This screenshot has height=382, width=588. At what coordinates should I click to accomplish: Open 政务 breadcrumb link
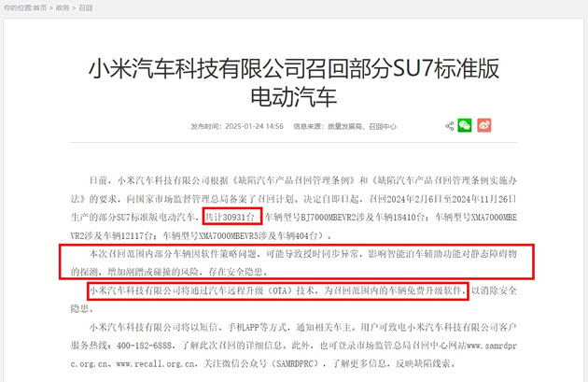pos(63,7)
